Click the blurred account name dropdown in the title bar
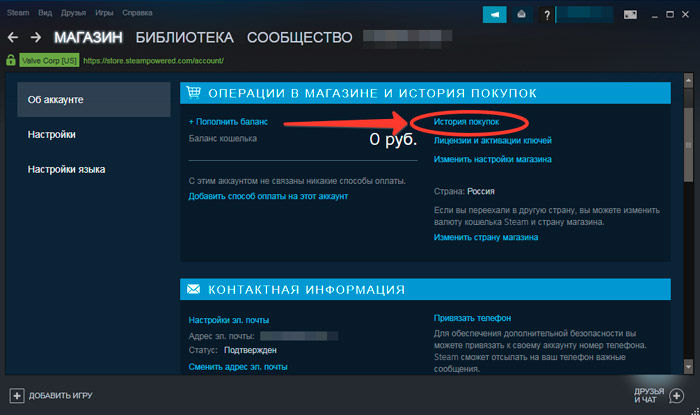This screenshot has width=700, height=415. 585,15
